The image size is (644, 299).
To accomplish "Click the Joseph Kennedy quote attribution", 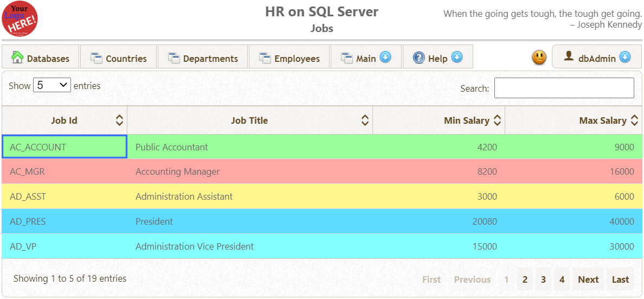I will pos(606,24).
